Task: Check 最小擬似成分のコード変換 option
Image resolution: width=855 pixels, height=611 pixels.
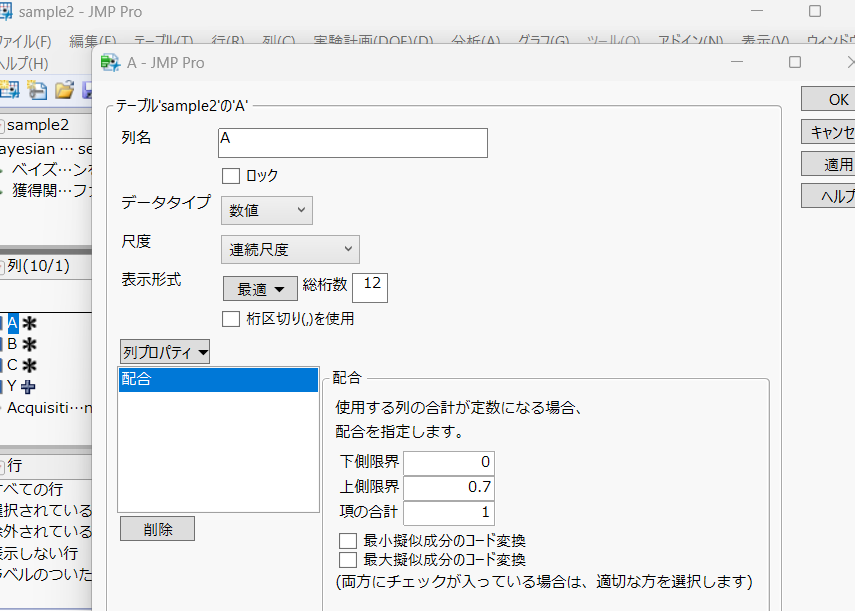Action: (x=348, y=541)
